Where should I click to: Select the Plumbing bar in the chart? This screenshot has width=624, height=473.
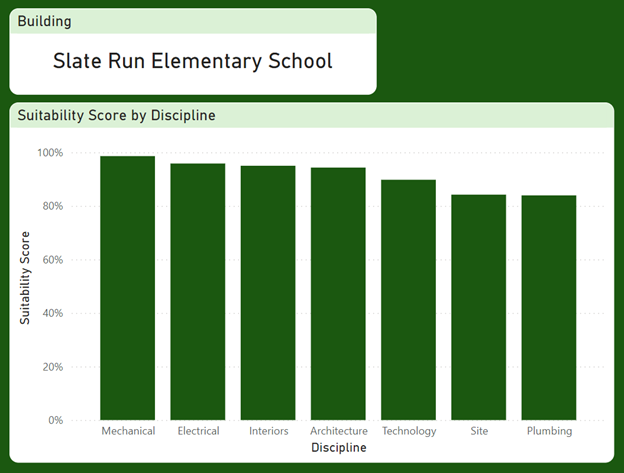(549, 308)
